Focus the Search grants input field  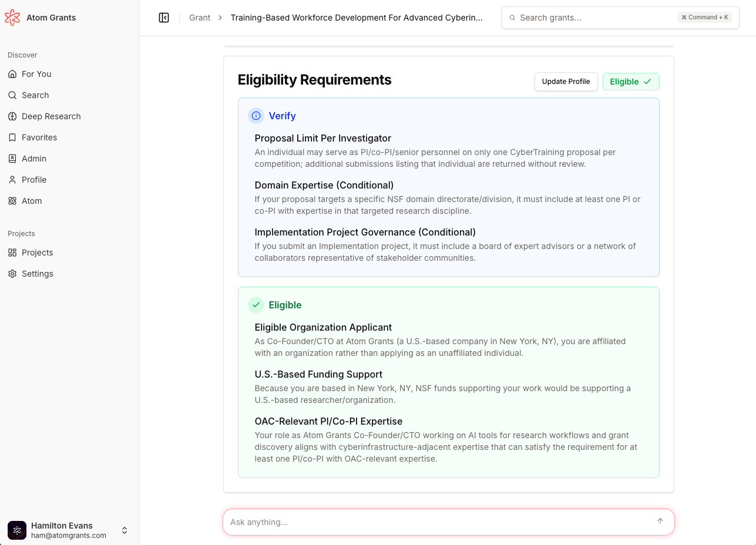(593, 18)
